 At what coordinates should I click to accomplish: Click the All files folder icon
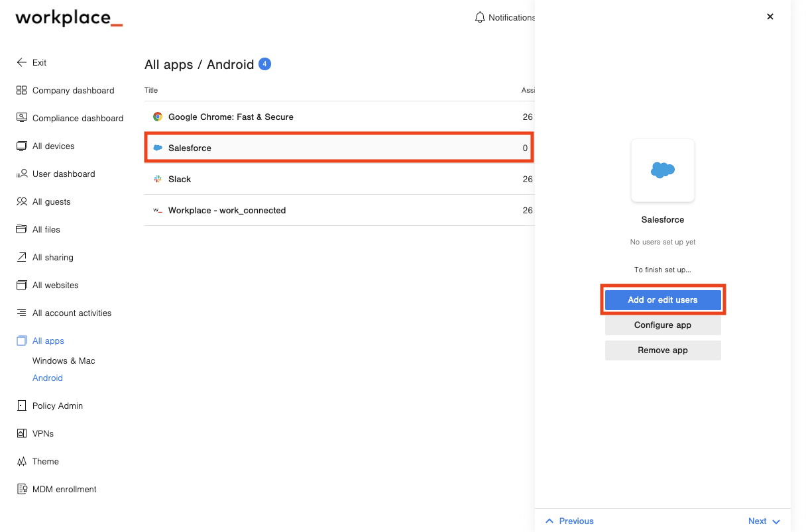pos(21,229)
